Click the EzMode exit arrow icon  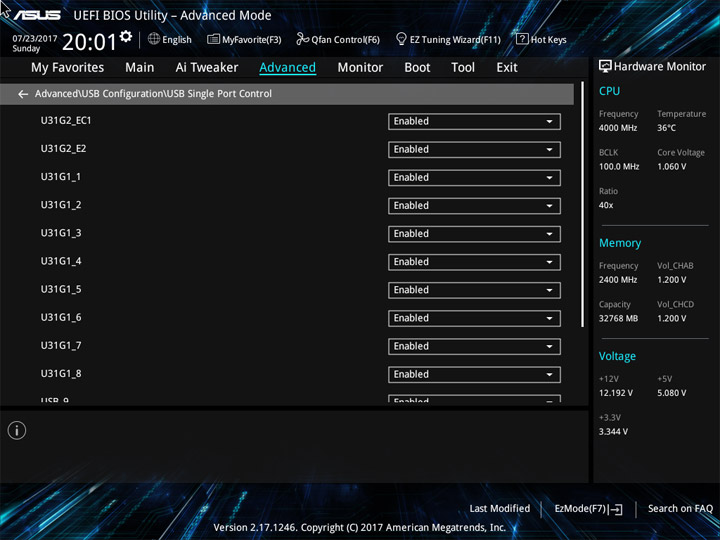616,509
